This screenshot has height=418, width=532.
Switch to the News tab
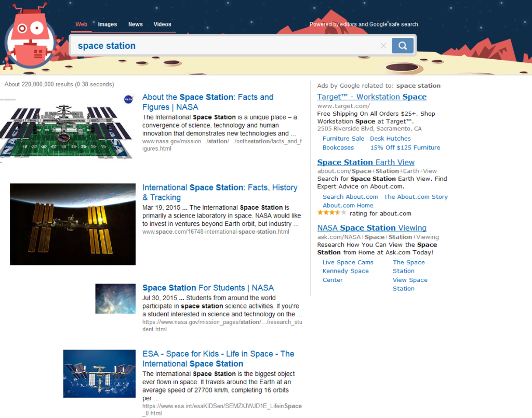tap(136, 24)
